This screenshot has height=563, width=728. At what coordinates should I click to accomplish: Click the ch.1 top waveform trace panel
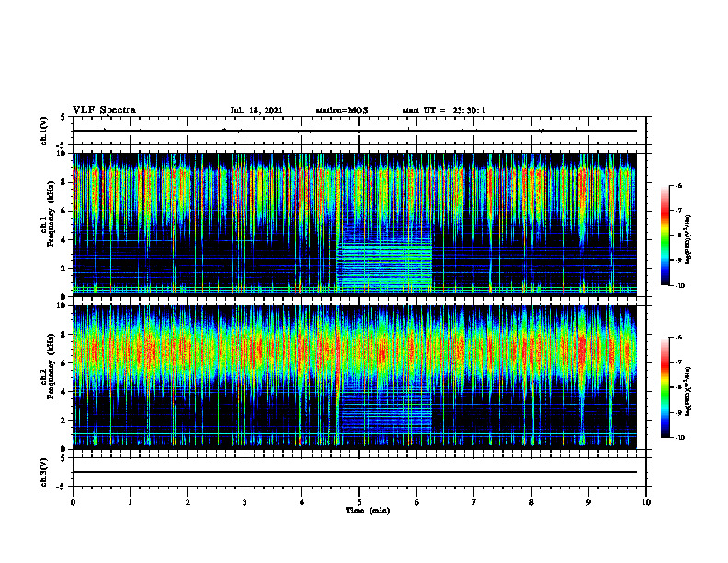click(x=359, y=131)
